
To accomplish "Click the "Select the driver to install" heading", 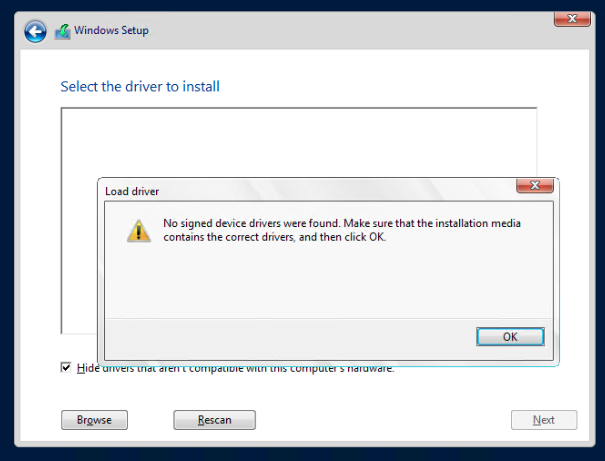I will coord(140,86).
